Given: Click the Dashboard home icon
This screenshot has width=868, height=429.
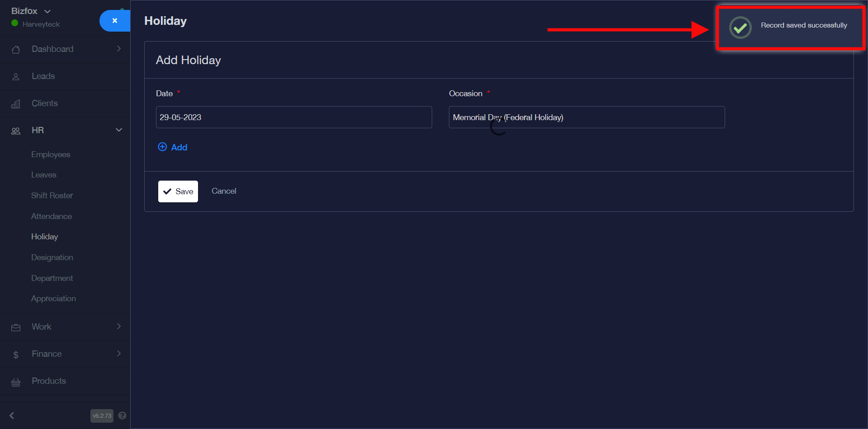Looking at the screenshot, I should tap(16, 50).
